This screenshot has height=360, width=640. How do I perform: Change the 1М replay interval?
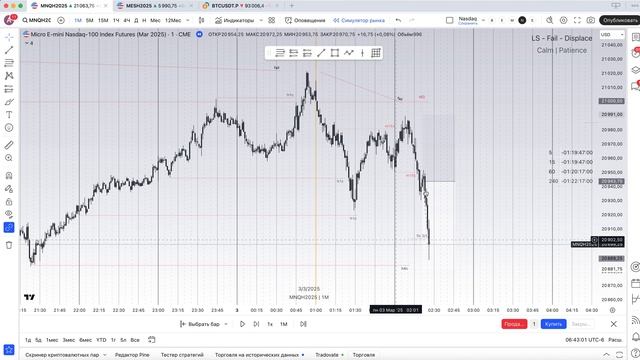coord(284,324)
